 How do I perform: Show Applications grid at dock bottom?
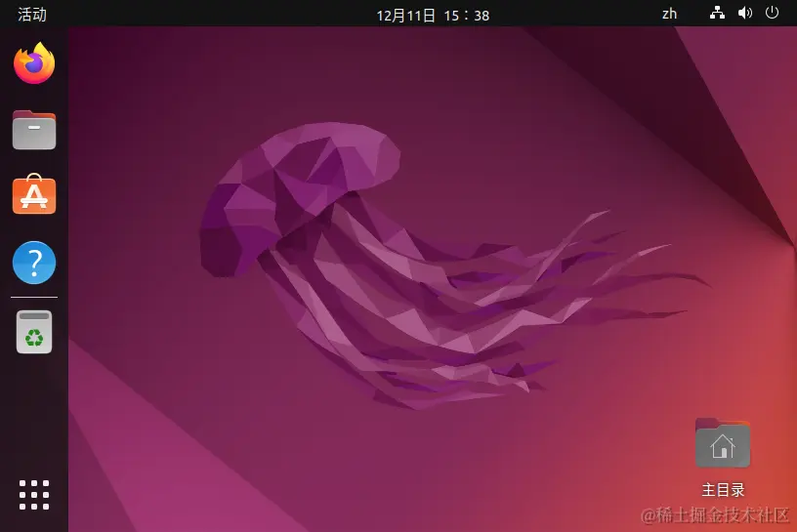34,494
